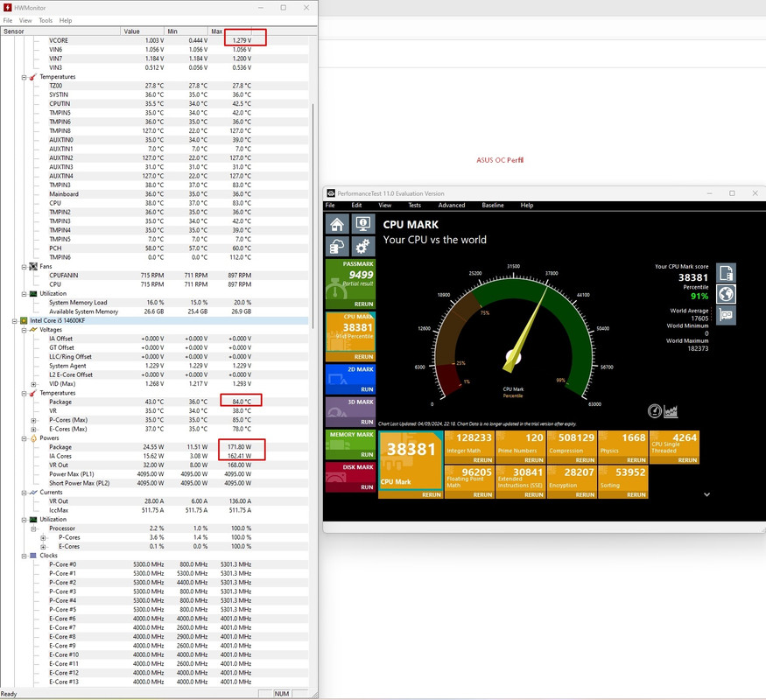Expand the P-Cores utilization row
The height and width of the screenshot is (700, 766).
pyautogui.click(x=43, y=538)
